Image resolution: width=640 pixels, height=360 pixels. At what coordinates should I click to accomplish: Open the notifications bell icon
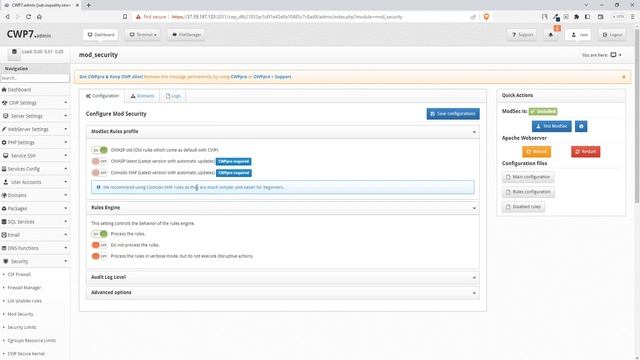551,35
